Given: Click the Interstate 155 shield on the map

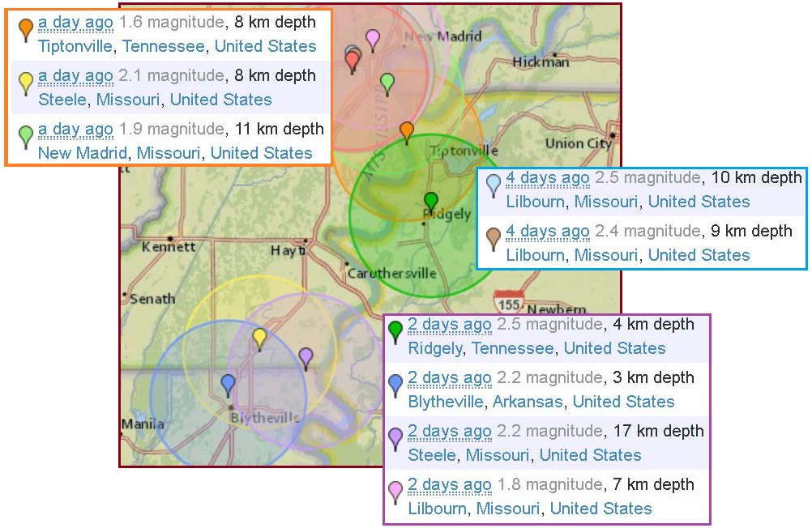Looking at the screenshot, I should tap(509, 303).
